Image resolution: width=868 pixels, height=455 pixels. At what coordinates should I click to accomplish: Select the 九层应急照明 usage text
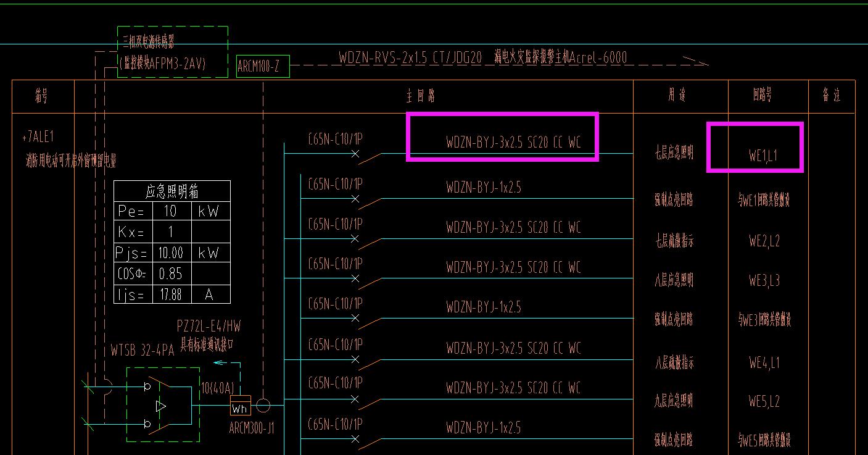tap(674, 401)
